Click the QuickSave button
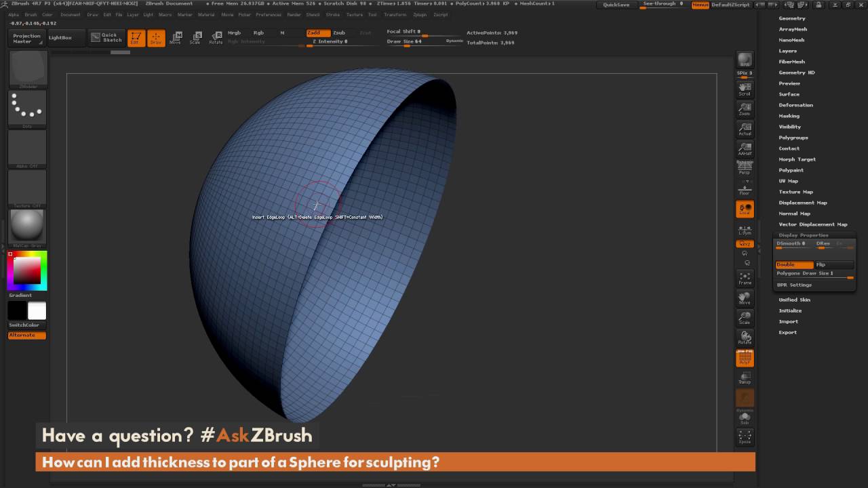Screen dimensions: 868x488 [616, 5]
